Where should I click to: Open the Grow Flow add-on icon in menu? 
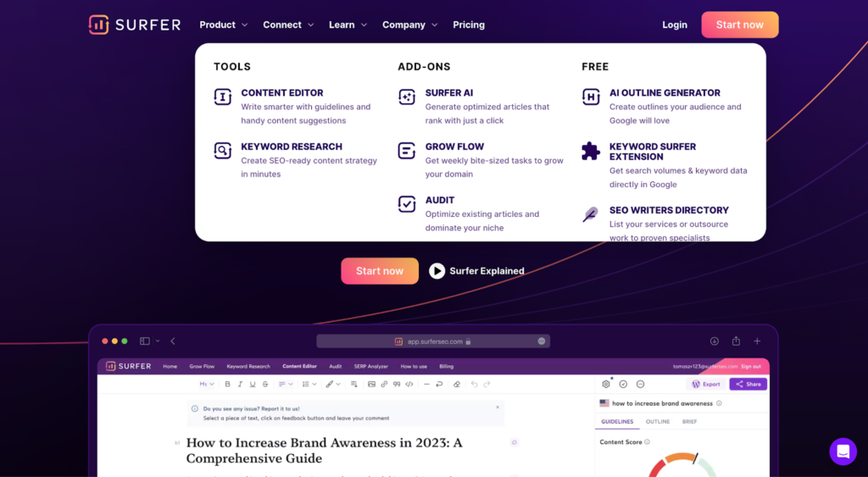(x=407, y=151)
